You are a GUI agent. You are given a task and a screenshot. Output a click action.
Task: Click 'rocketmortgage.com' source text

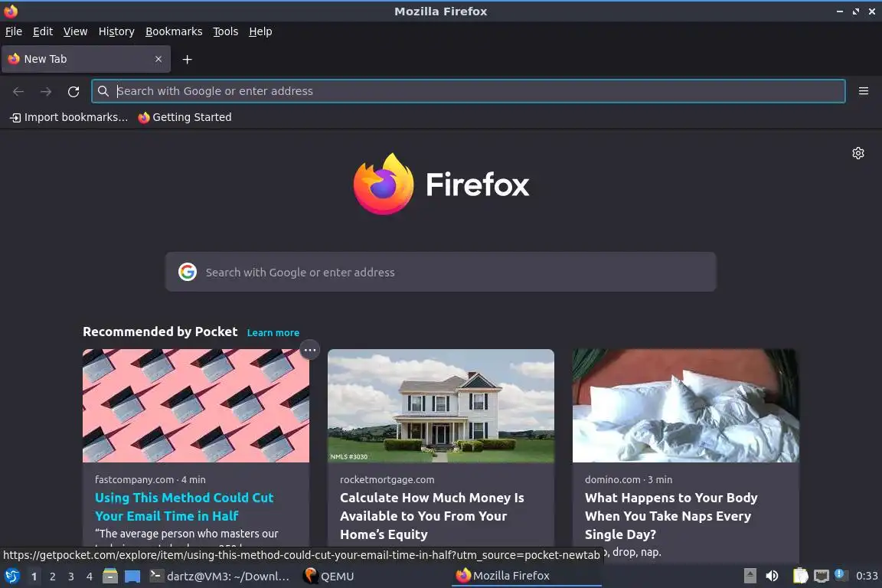tap(387, 479)
